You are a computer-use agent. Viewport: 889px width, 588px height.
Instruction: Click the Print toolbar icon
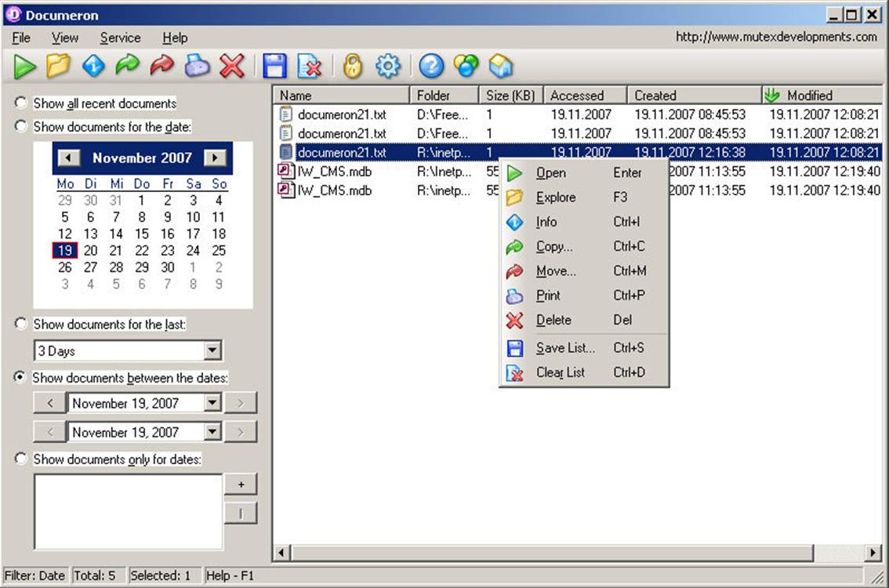197,67
